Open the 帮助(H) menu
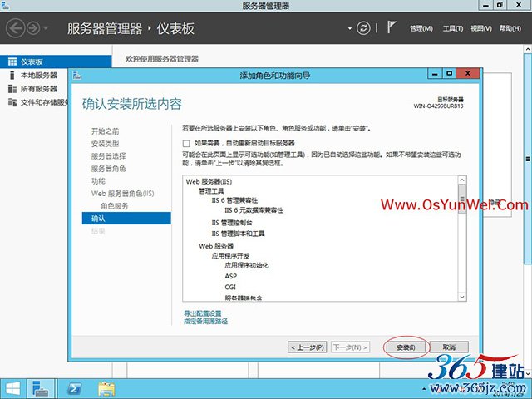Image resolution: width=532 pixels, height=399 pixels. (510, 28)
